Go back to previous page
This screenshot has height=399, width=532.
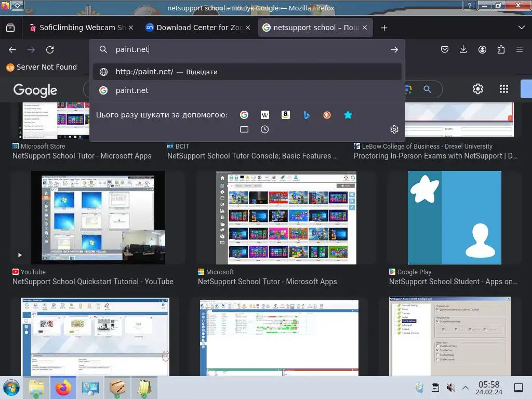(12, 50)
